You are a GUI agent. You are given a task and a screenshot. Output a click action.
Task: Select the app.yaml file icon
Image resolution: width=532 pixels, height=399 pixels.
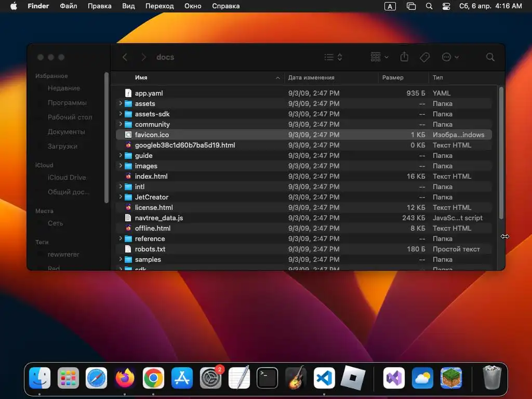click(128, 93)
